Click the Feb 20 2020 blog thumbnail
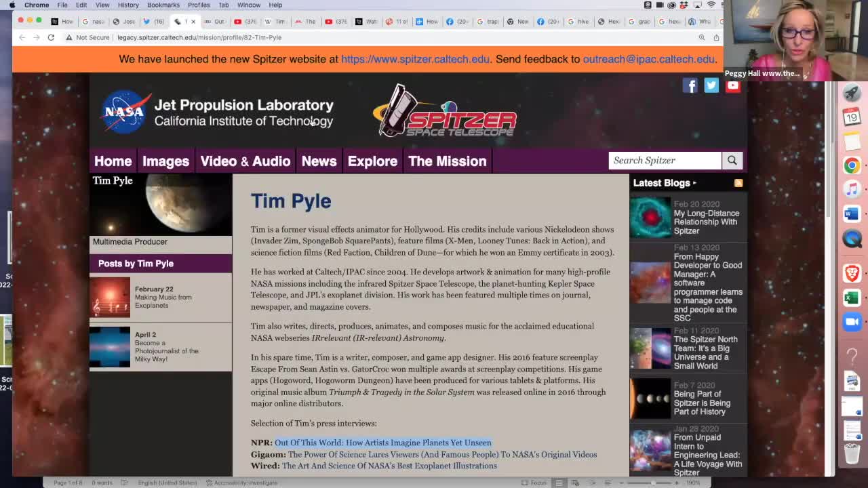868x488 pixels. tap(650, 217)
